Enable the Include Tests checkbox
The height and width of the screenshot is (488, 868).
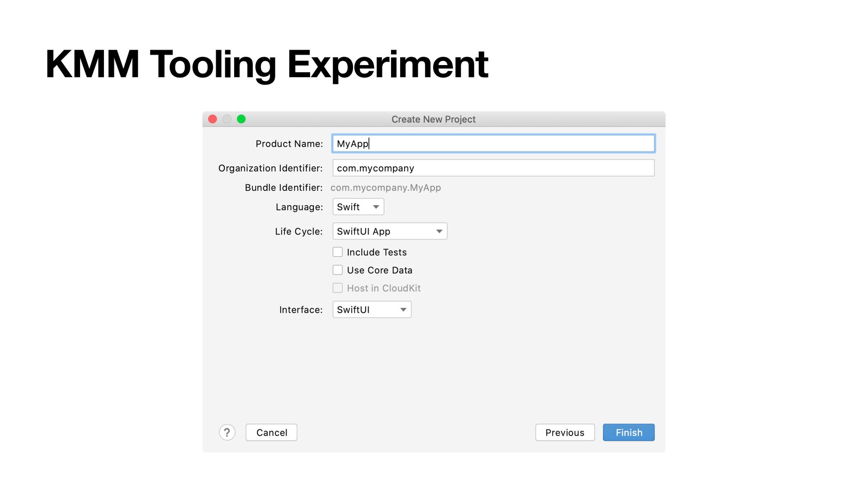click(338, 252)
